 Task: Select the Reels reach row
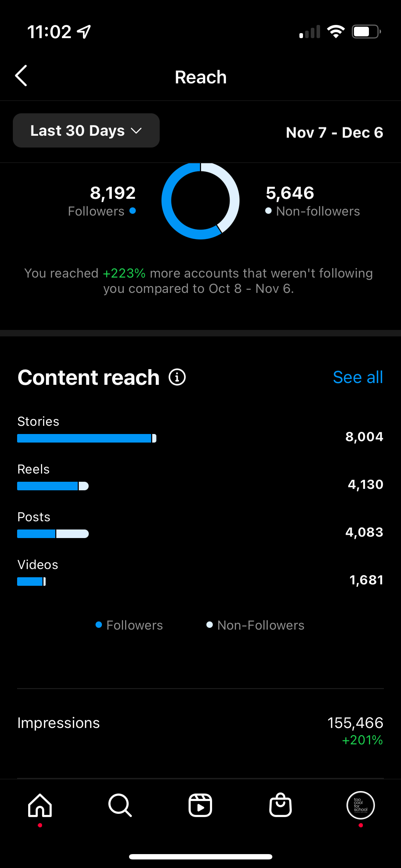(x=200, y=477)
